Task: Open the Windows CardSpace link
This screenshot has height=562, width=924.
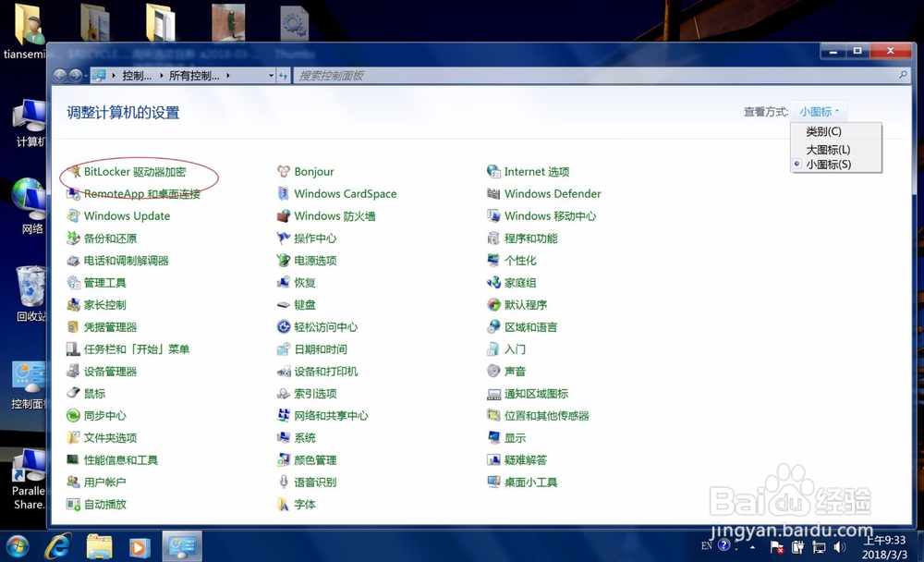Action: coord(346,194)
